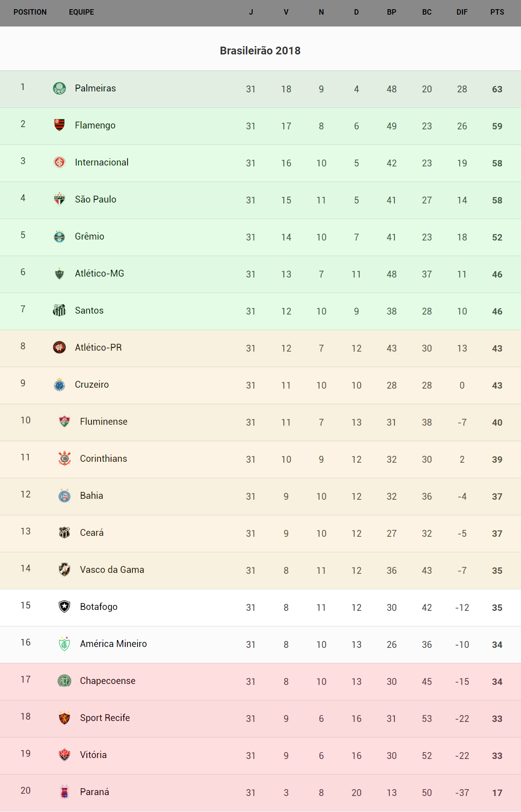Click the Internacional team logo
The height and width of the screenshot is (812, 521).
59,162
